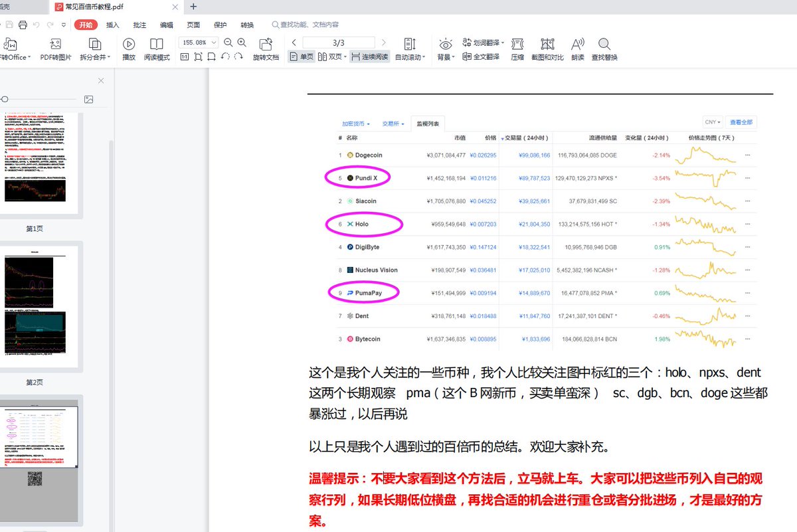Rotate page counterclockwise icon

click(x=225, y=57)
